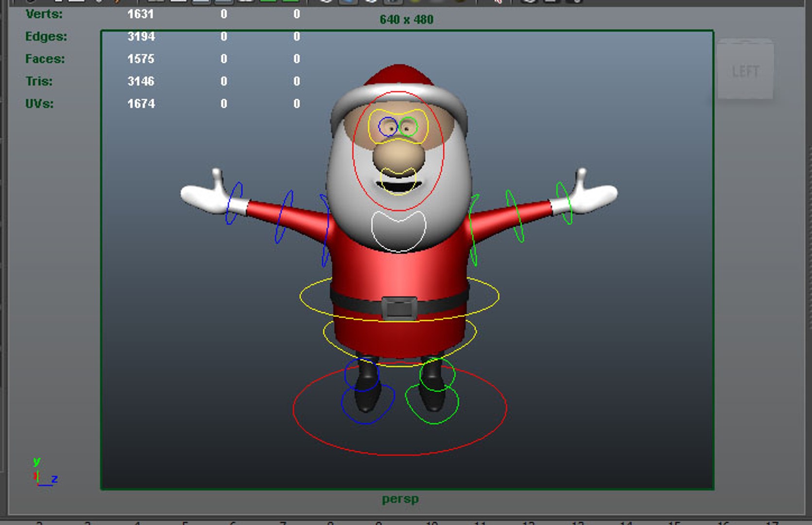The image size is (812, 525).
Task: Click the triangle count value 3146
Action: (x=140, y=81)
